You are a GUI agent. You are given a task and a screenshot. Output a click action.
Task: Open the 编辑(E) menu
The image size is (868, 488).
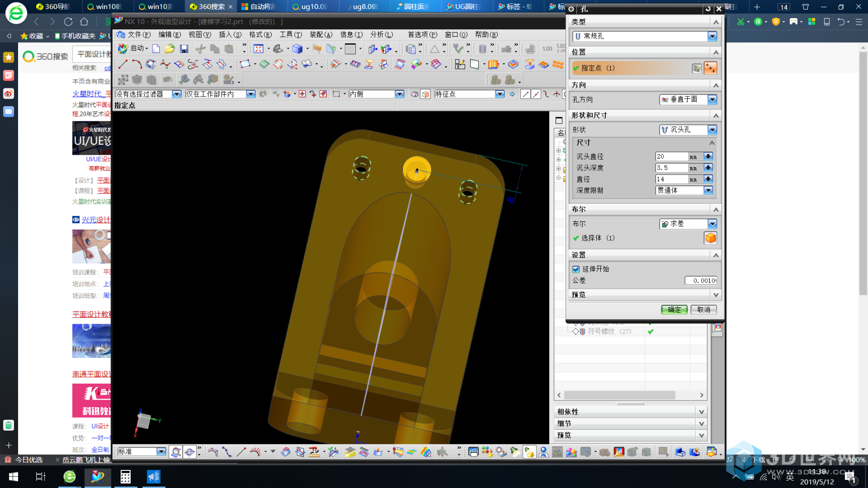pyautogui.click(x=169, y=35)
